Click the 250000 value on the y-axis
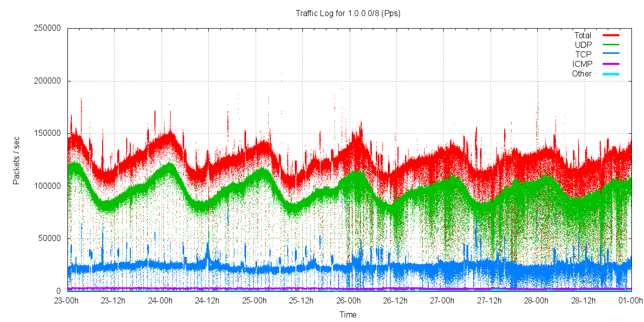The image size is (644, 322). [x=47, y=29]
